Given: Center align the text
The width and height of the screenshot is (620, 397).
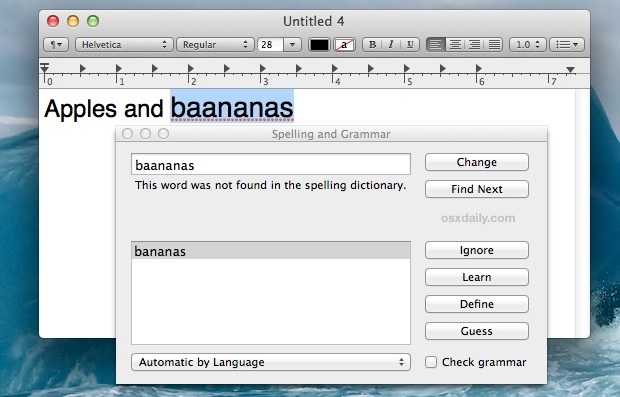Looking at the screenshot, I should [455, 45].
